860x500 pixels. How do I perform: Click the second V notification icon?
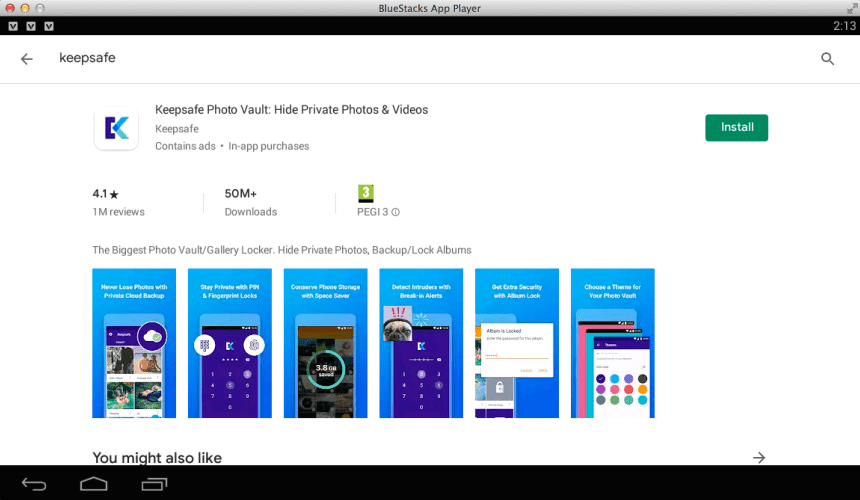point(31,26)
